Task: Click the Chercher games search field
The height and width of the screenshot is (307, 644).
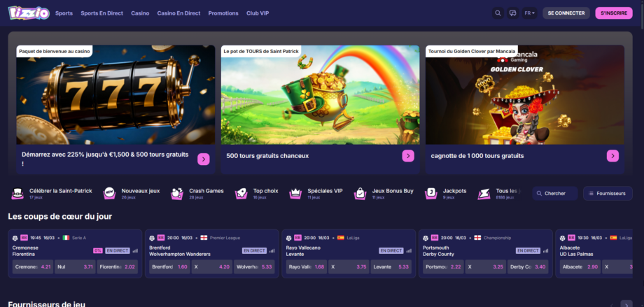Action: (555, 193)
